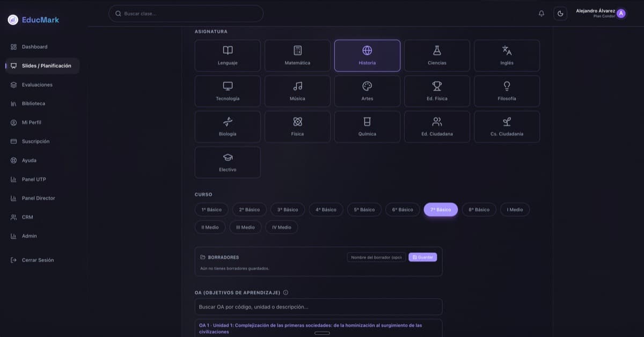Choose the Artes palette icon

[367, 86]
